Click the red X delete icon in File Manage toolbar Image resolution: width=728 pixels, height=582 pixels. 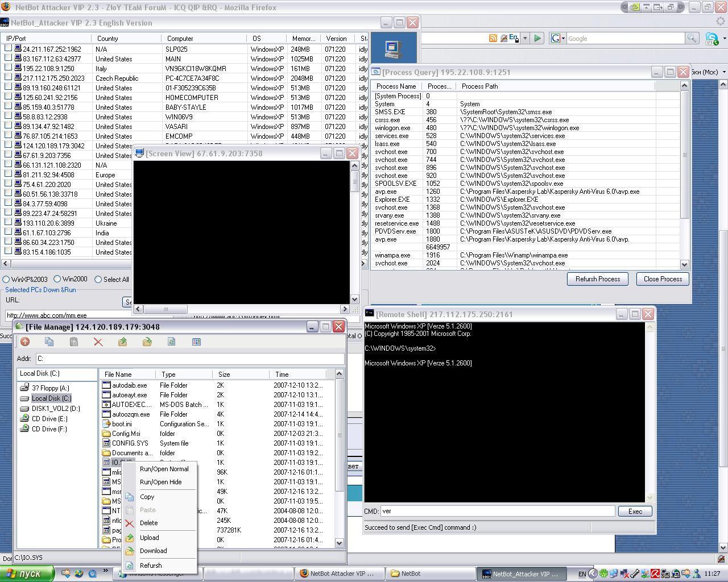[98, 342]
